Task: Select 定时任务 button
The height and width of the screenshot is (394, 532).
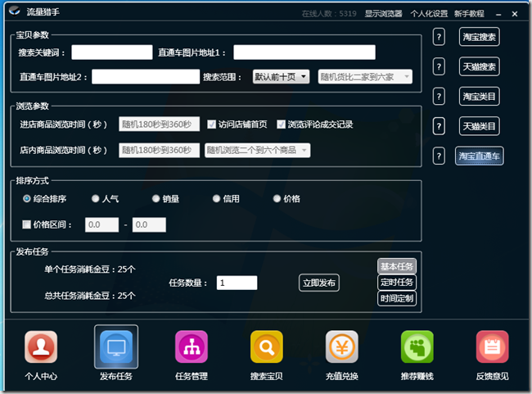Action: (397, 283)
